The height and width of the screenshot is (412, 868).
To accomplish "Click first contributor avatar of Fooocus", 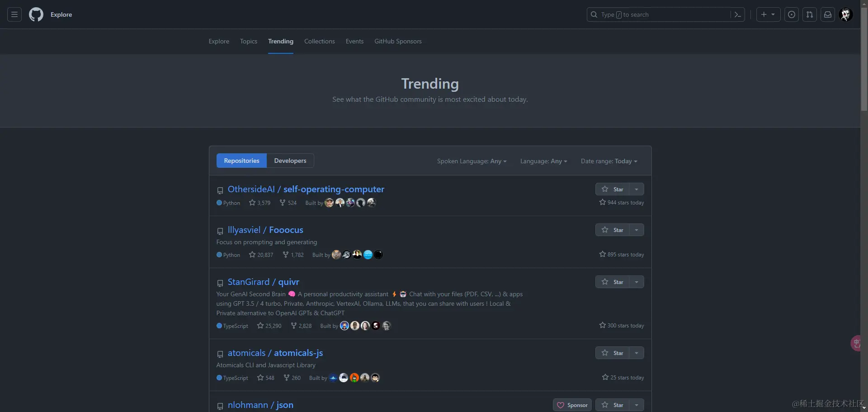I will click(336, 255).
